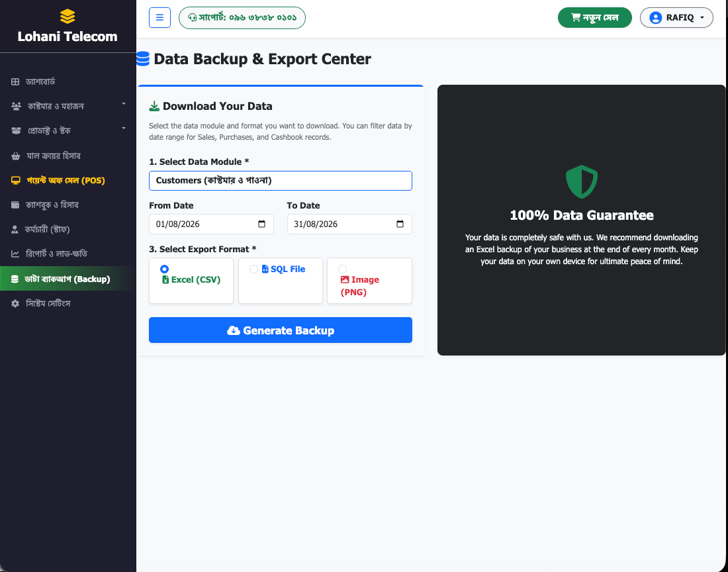Click the shopping cart icon in the new sale button
Viewport: 728px width, 572px height.
click(x=576, y=18)
